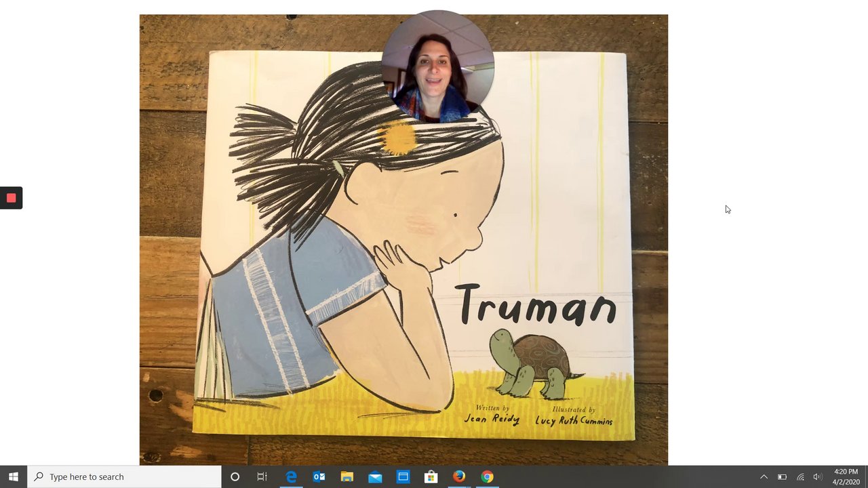Open the calendar app icon on the taskbar
The width and height of the screenshot is (868, 488).
click(x=403, y=476)
